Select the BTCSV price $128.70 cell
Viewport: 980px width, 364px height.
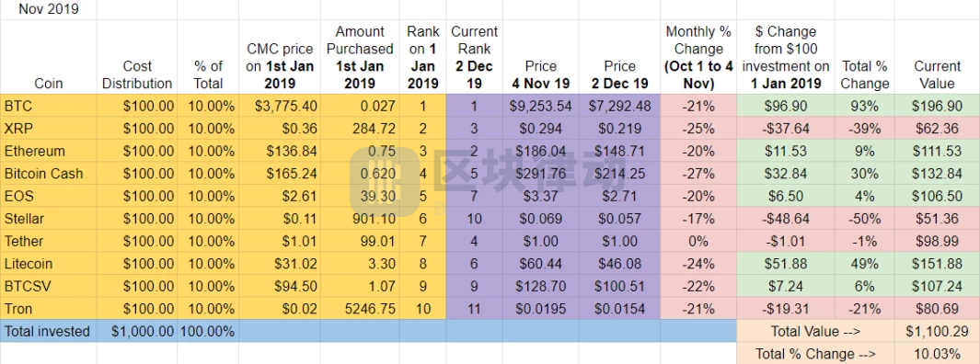point(541,286)
